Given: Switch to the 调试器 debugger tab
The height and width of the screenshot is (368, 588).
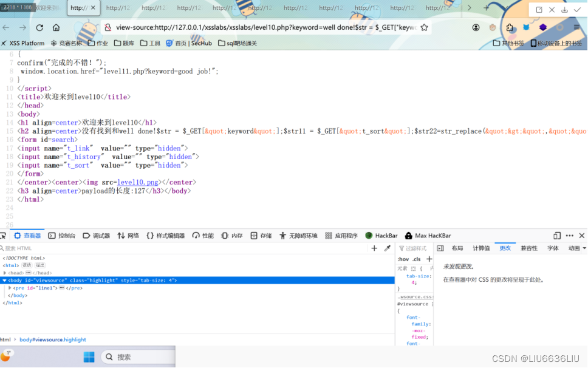Looking at the screenshot, I should point(97,236).
